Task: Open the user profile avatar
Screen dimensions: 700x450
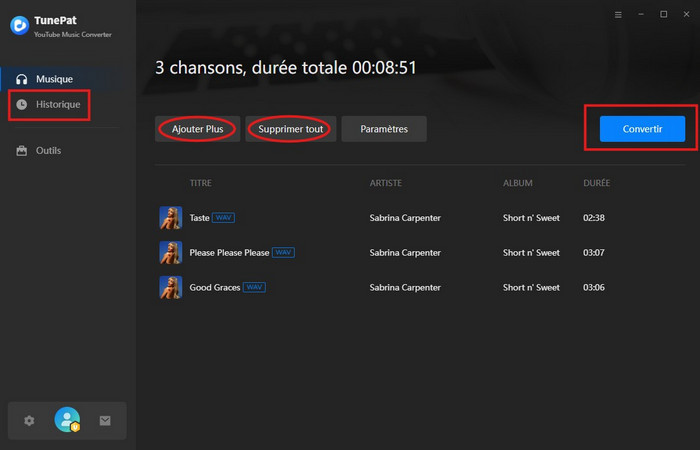Action: [67, 421]
